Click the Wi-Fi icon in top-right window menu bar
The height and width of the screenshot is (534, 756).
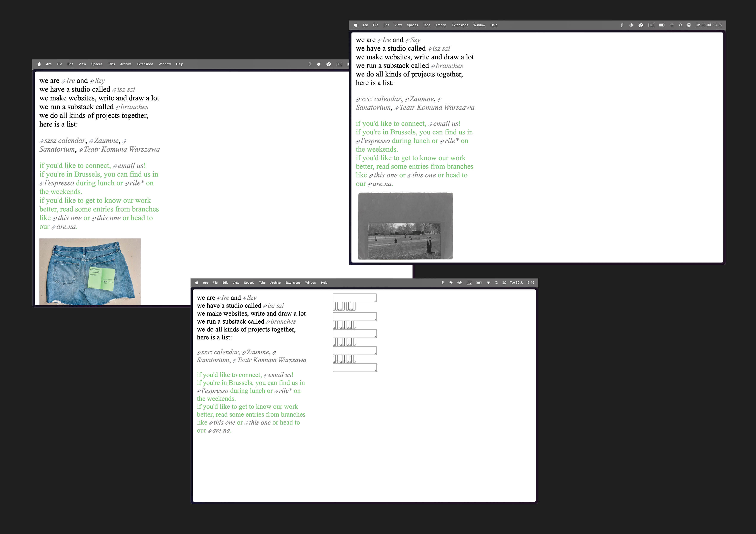(672, 25)
